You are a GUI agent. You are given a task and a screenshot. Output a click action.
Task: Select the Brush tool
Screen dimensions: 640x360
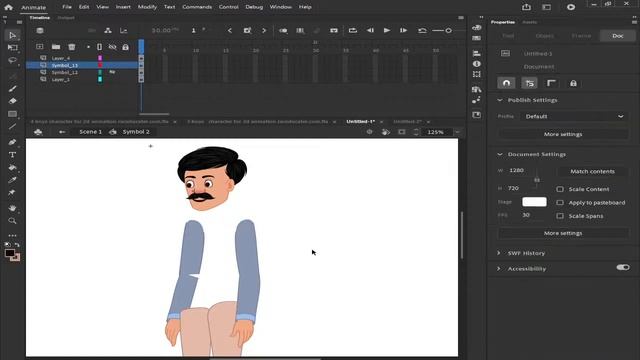tap(12, 89)
